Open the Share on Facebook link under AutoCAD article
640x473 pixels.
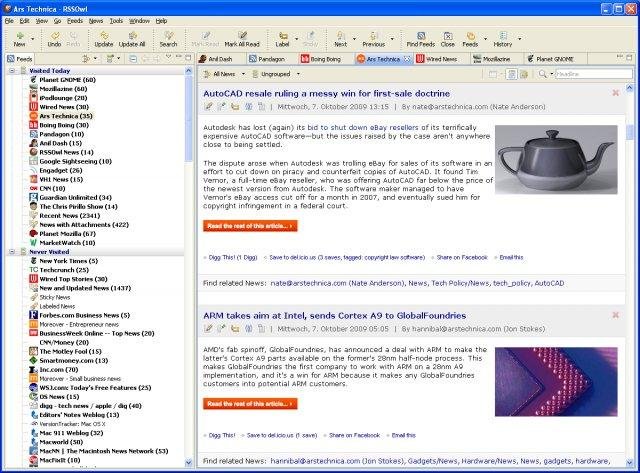click(462, 258)
